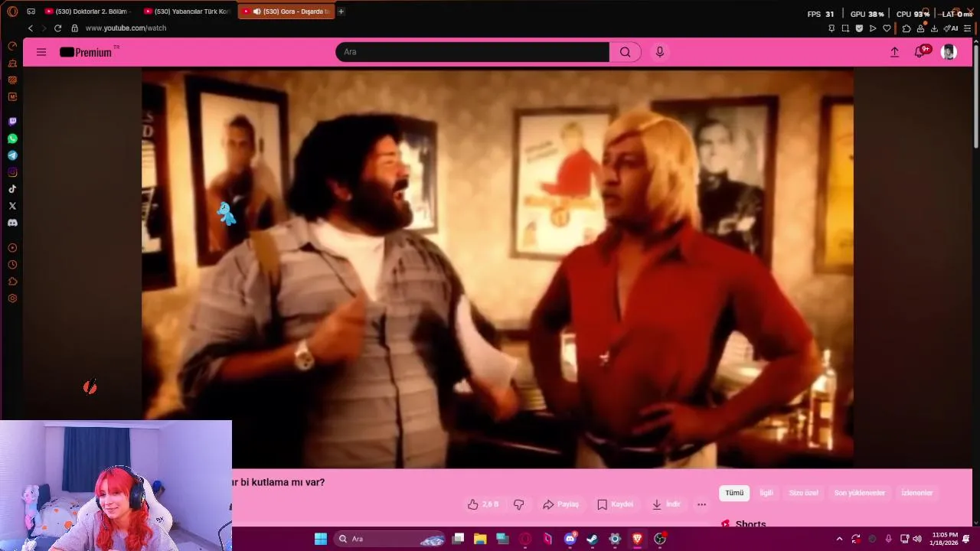The width and height of the screenshot is (980, 551).
Task: Open Steam from the taskbar
Action: pyautogui.click(x=592, y=539)
